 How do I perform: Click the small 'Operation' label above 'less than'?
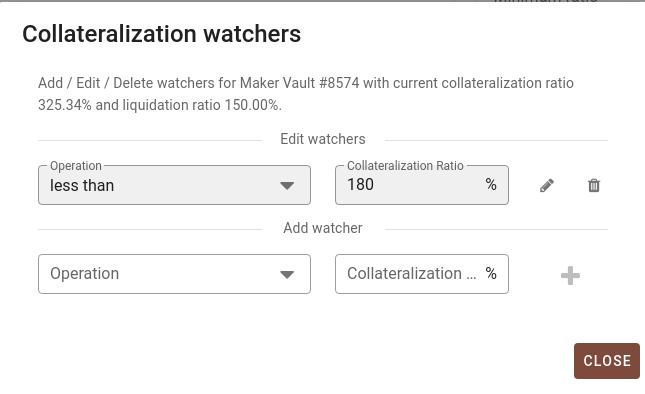76,166
